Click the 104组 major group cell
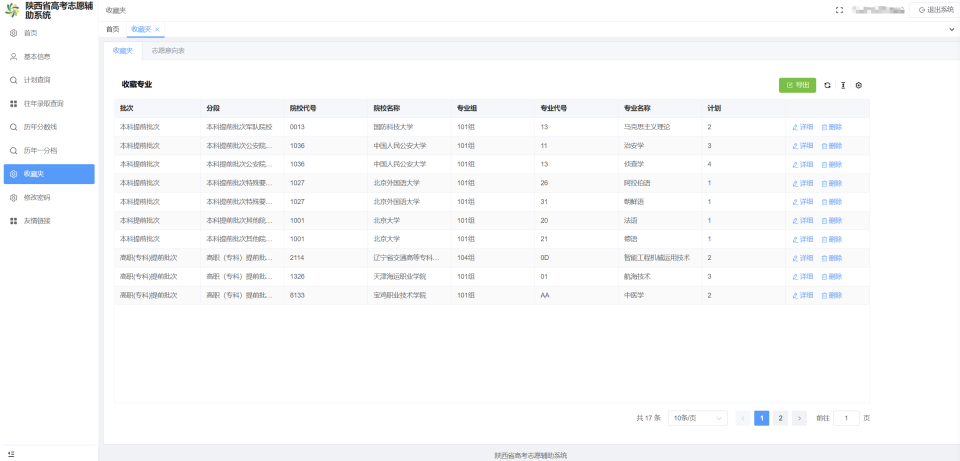Image resolution: width=960 pixels, height=461 pixels. (493, 258)
